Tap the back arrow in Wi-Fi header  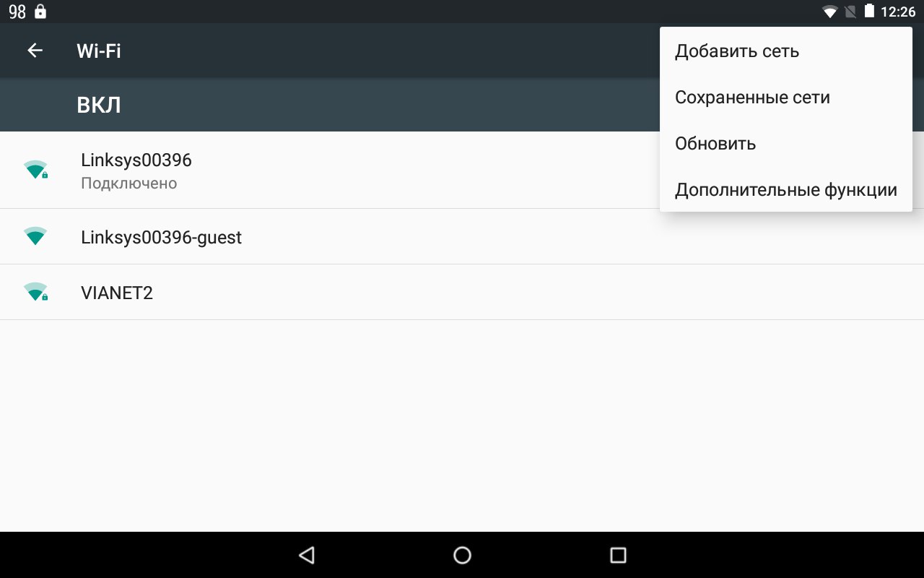35,51
